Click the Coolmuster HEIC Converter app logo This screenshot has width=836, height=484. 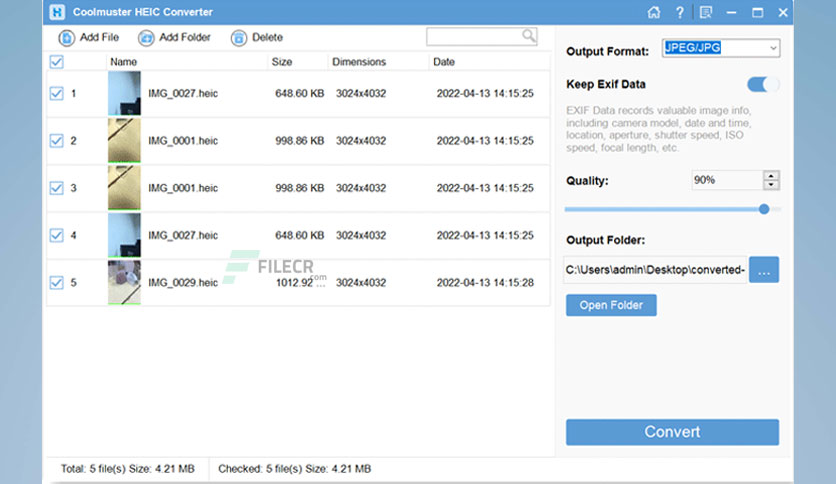click(57, 12)
